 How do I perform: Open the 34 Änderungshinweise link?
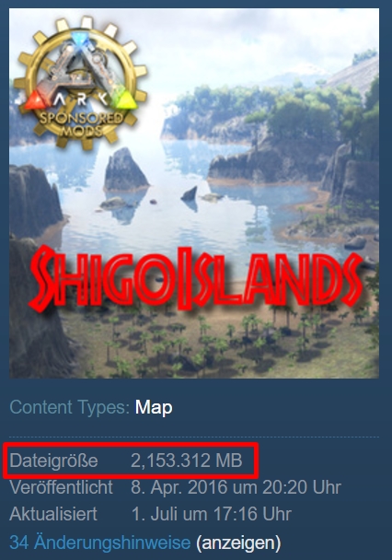coord(100,542)
